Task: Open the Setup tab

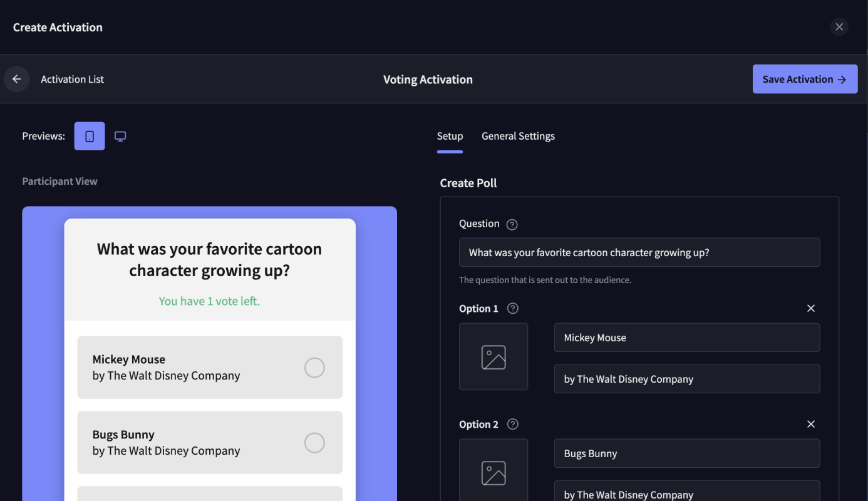Action: [450, 136]
